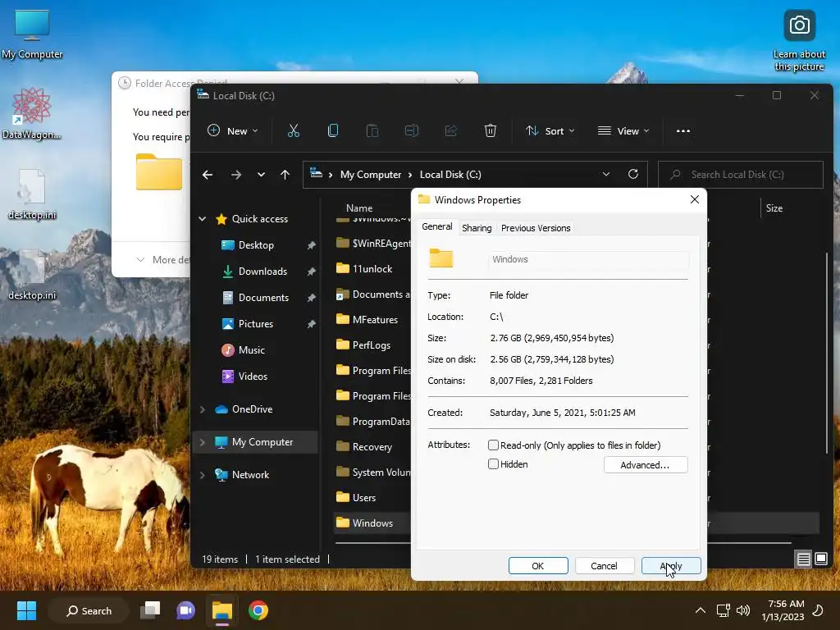Viewport: 840px width, 630px height.
Task: Expand the My Computer tree node
Action: 203,442
